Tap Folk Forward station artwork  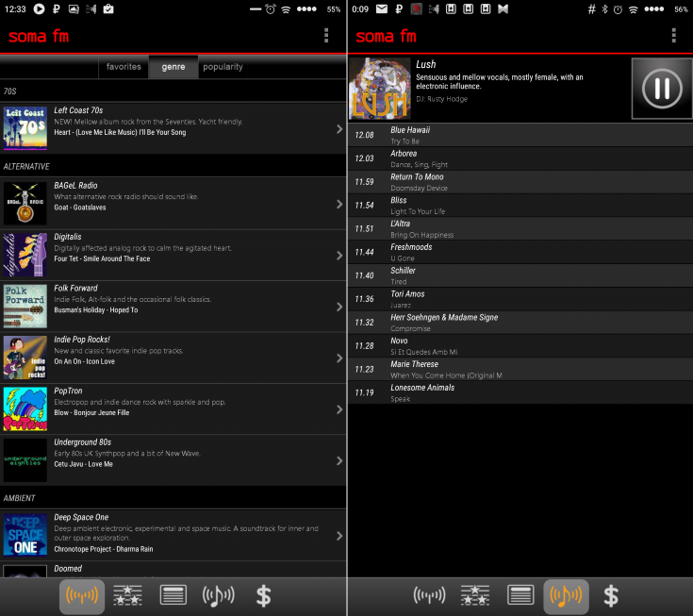pos(25,306)
